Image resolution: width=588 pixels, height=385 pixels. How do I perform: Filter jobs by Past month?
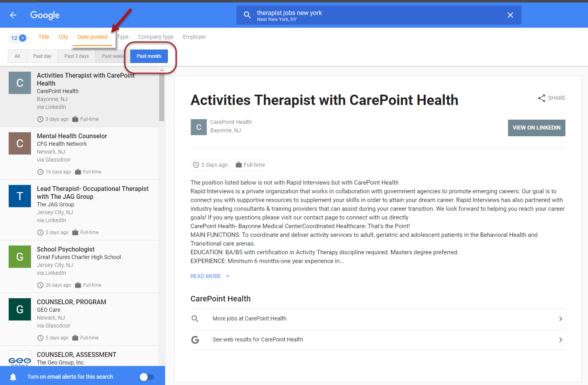point(149,56)
